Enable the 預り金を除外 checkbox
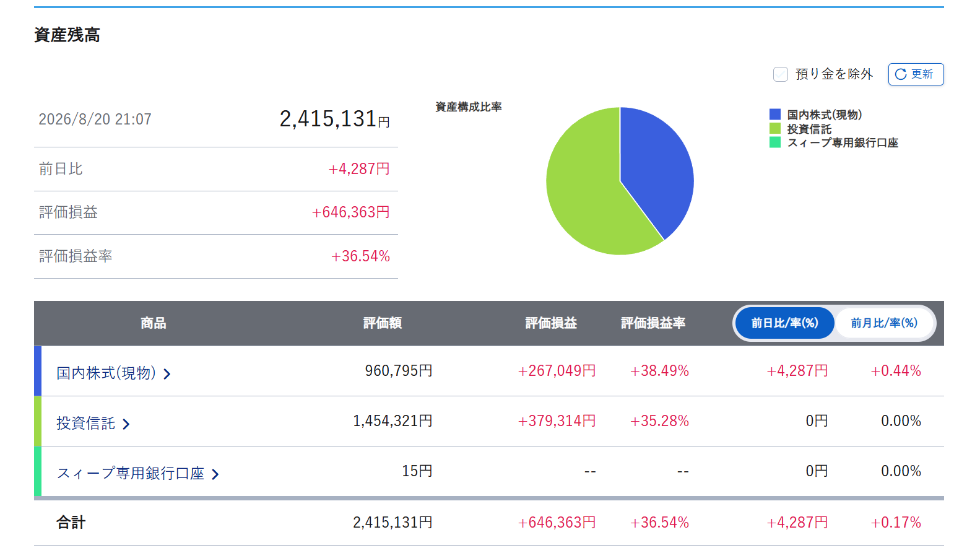The image size is (980, 553). pyautogui.click(x=781, y=74)
